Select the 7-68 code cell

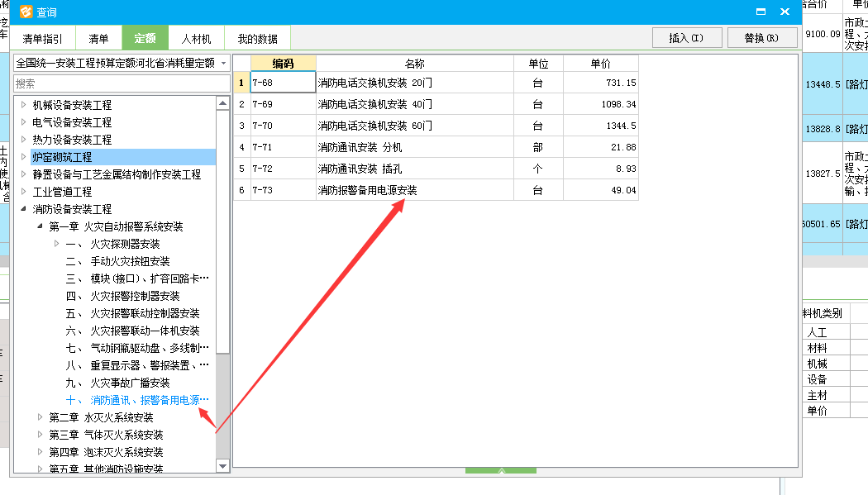[283, 83]
